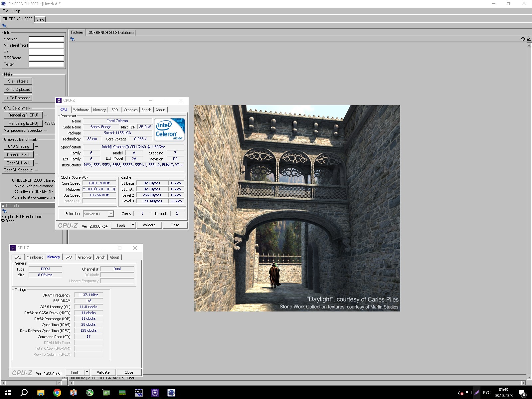Viewport: 532px width, 399px height.
Task: Run Rendering (x CPU) benchmark
Action: click(23, 123)
